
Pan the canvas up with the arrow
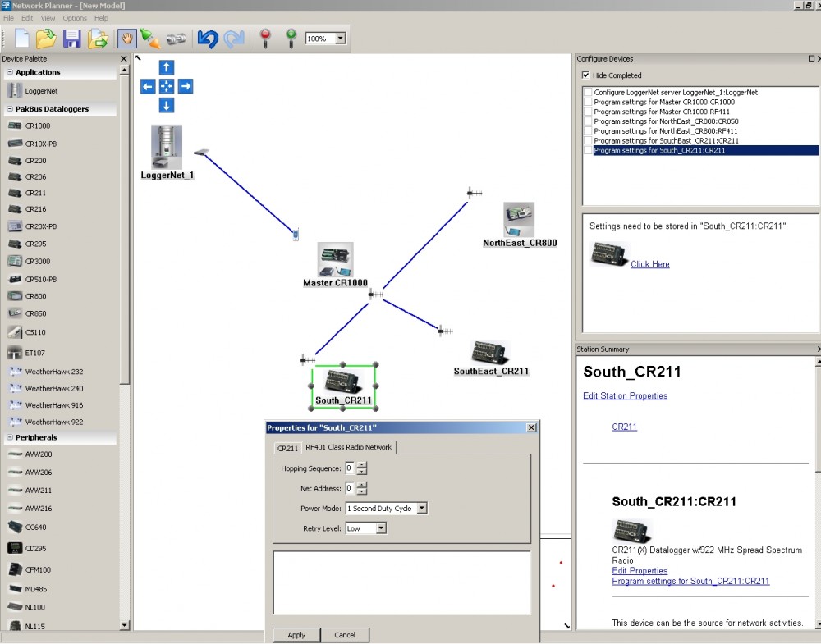click(x=167, y=67)
